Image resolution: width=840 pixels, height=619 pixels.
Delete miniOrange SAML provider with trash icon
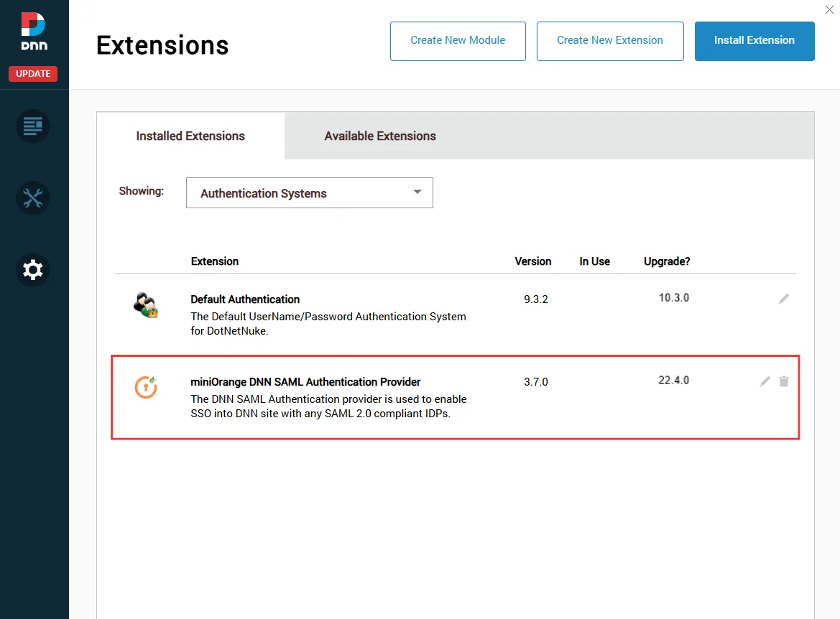784,381
